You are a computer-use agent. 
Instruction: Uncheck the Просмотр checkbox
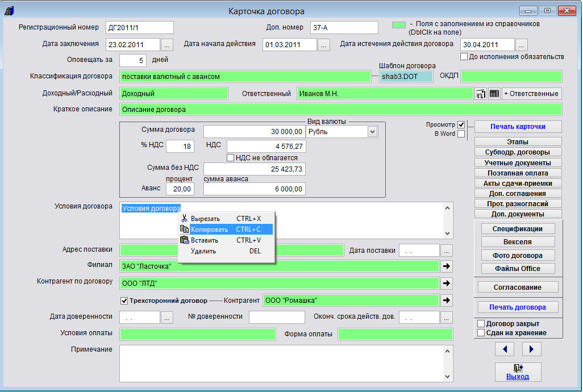(461, 125)
